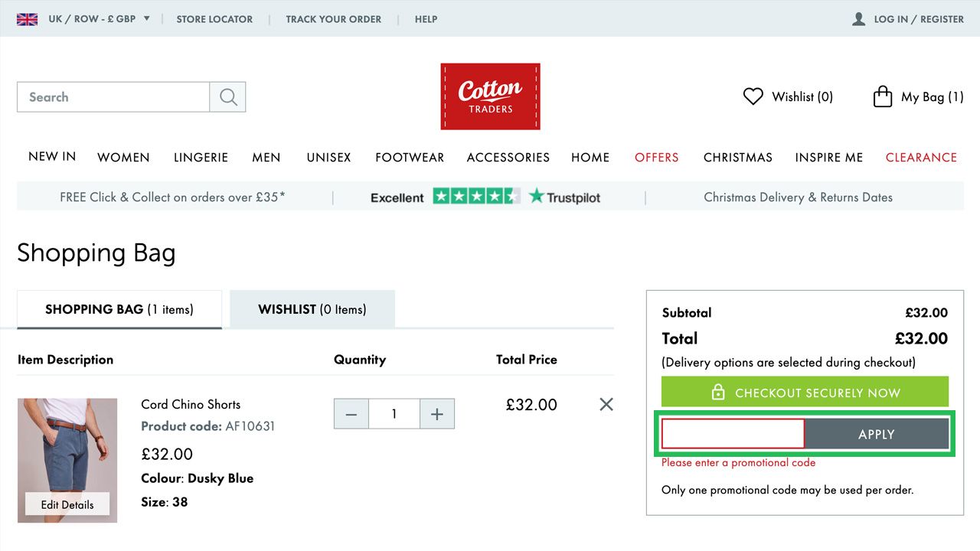Screen dimensions: 980x551
Task: Click the Cotton Traders logo
Action: (490, 96)
